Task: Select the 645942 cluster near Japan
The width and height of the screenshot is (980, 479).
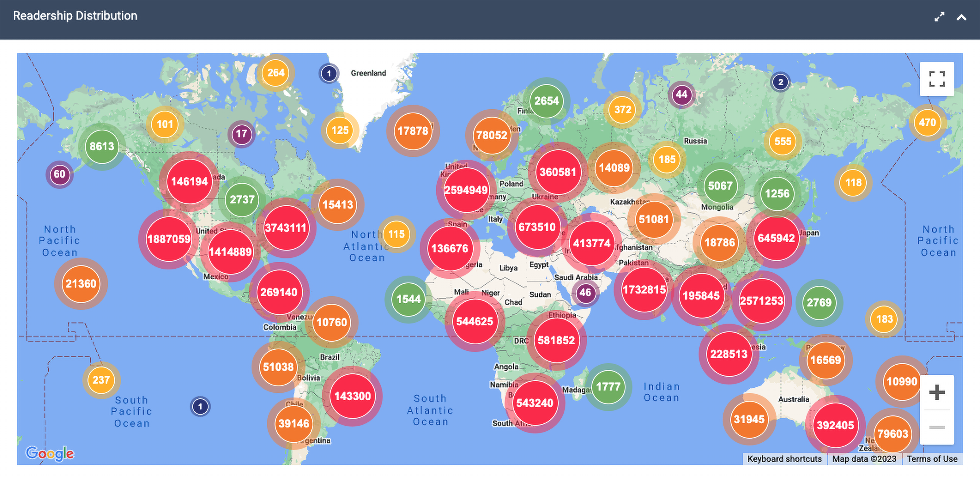Action: 776,238
